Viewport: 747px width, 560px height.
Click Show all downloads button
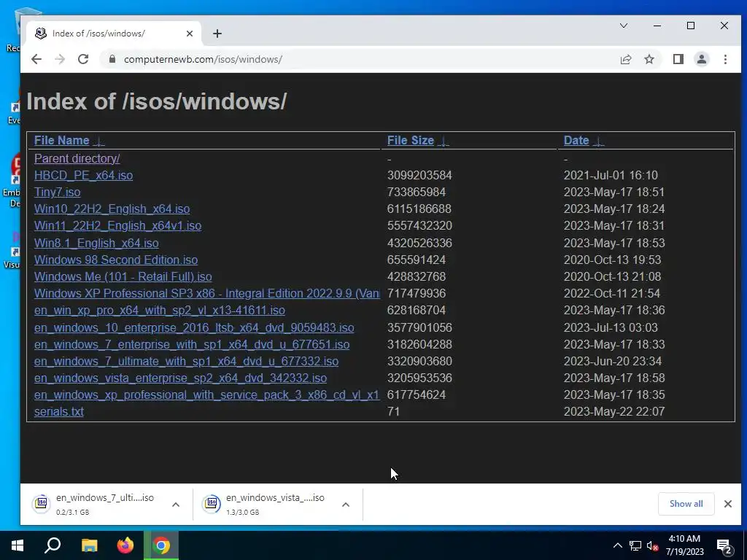click(x=686, y=504)
